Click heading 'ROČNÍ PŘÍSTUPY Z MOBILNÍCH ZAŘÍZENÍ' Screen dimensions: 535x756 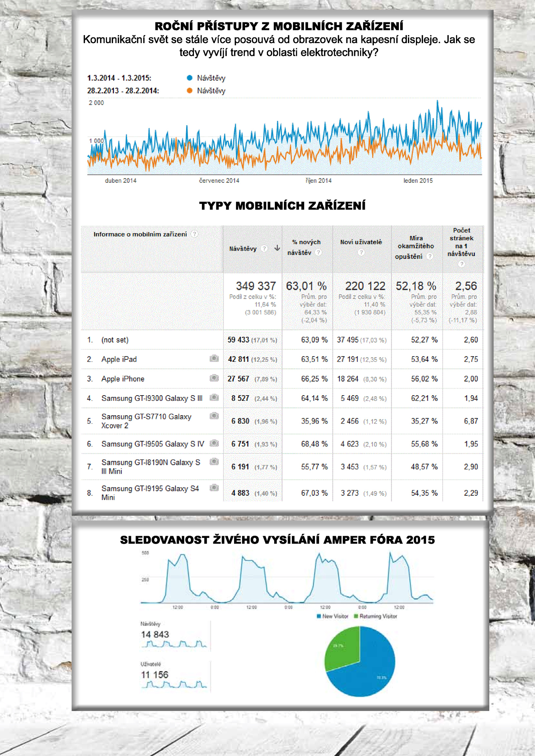coord(279,26)
